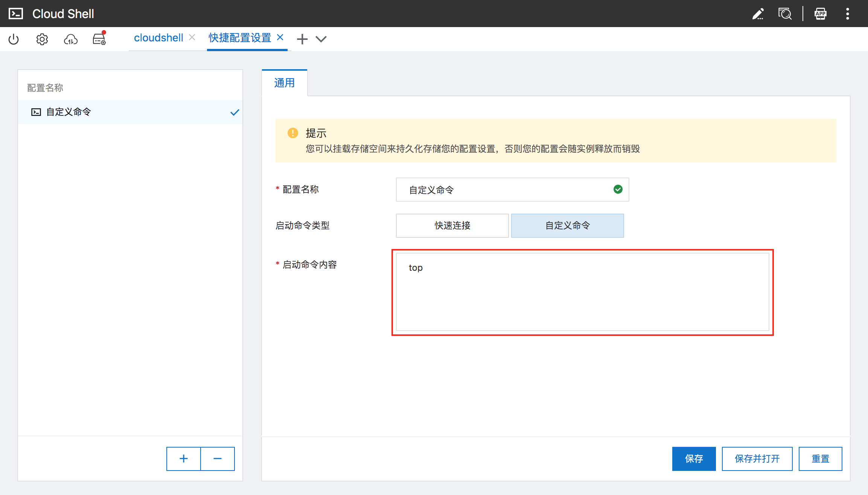
Task: Click the cloud upload/download icon
Action: [x=71, y=39]
